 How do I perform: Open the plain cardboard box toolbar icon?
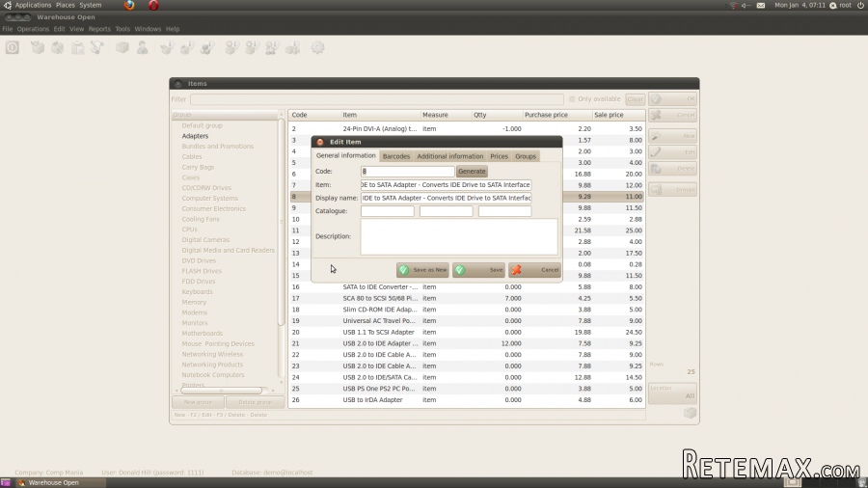click(x=122, y=47)
